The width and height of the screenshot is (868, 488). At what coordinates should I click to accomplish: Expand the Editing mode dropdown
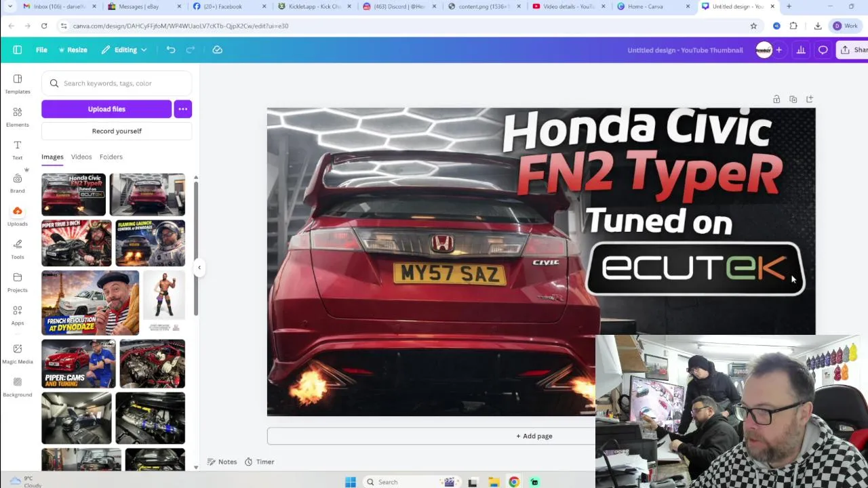pyautogui.click(x=124, y=49)
